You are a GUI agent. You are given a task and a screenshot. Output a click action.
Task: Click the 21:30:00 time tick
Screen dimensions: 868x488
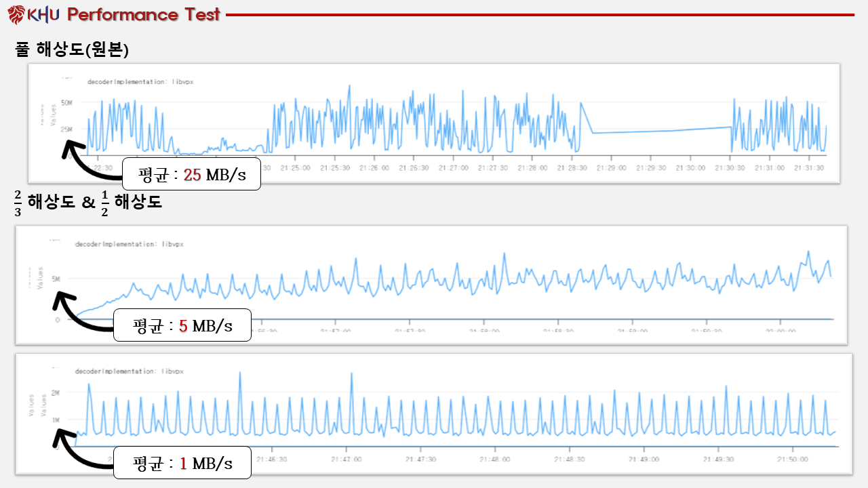(692, 167)
